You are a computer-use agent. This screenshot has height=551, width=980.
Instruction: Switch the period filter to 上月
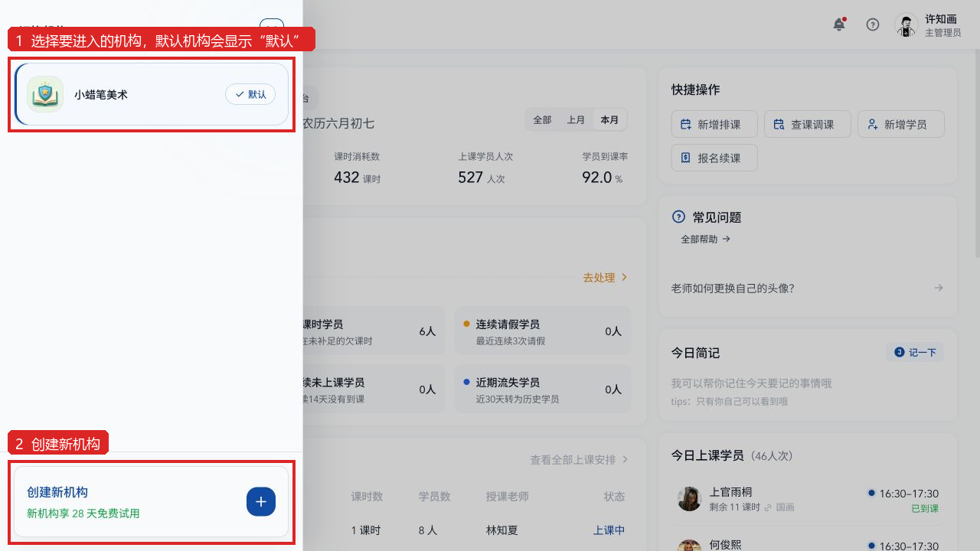point(576,120)
